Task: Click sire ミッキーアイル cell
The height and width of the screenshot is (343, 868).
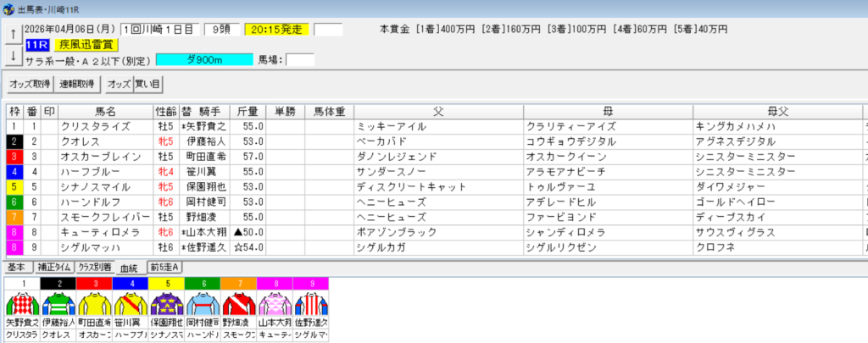Action: coord(438,127)
